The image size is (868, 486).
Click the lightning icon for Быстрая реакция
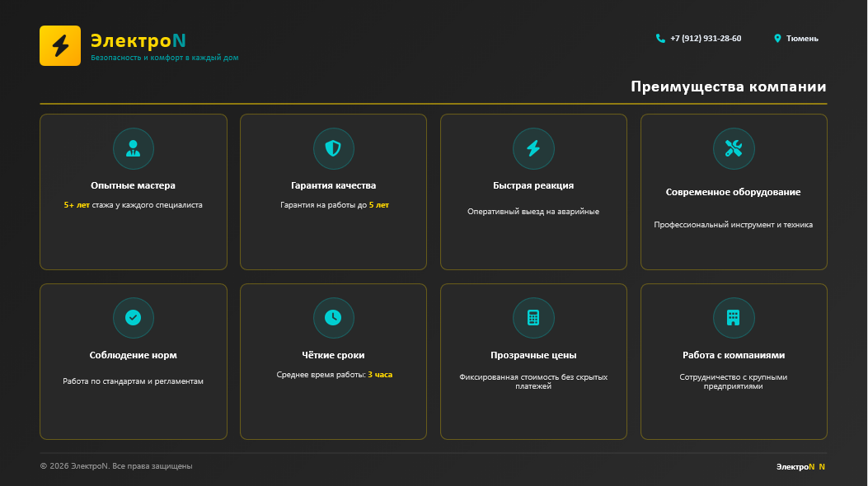point(533,148)
